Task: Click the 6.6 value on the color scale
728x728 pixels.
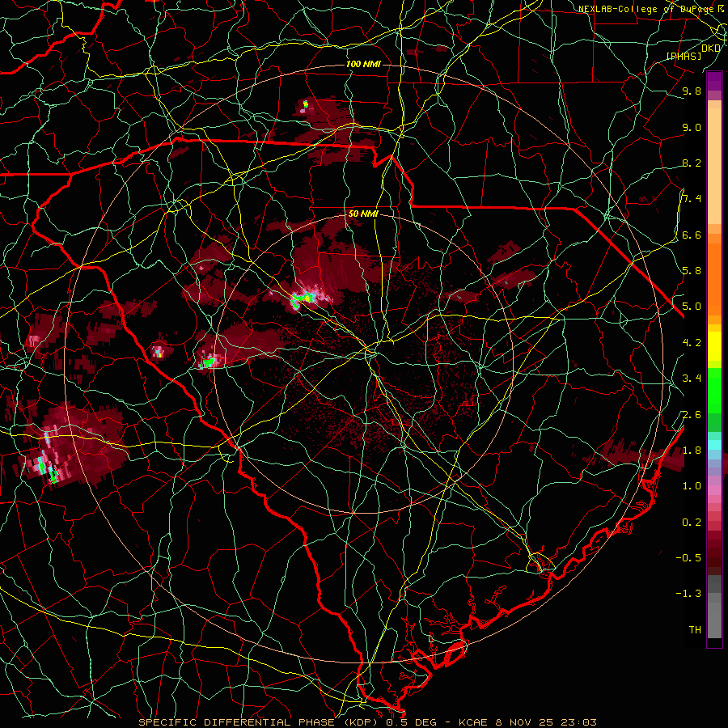Action: (692, 235)
